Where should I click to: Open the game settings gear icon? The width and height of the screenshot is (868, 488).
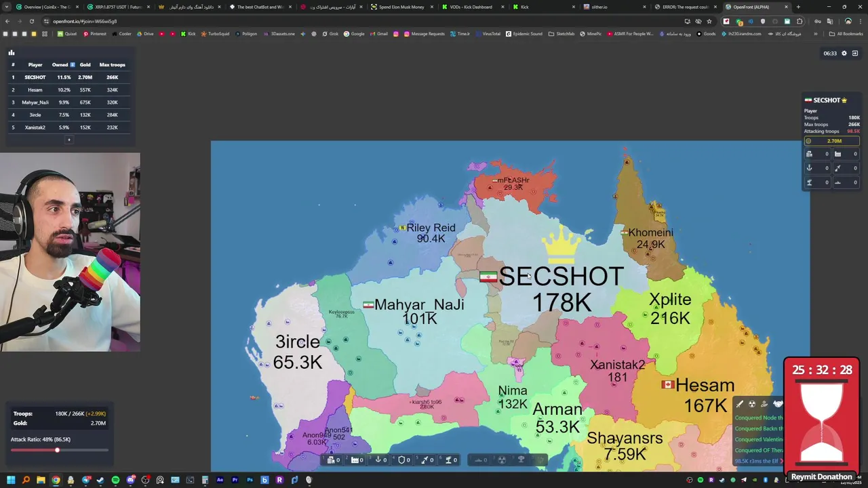coord(844,53)
